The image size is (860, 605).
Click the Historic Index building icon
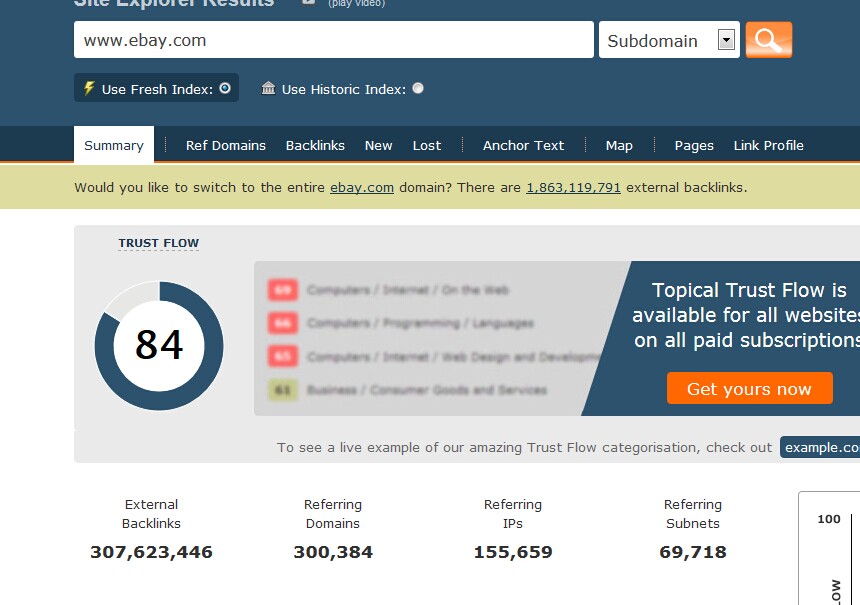pyautogui.click(x=268, y=88)
